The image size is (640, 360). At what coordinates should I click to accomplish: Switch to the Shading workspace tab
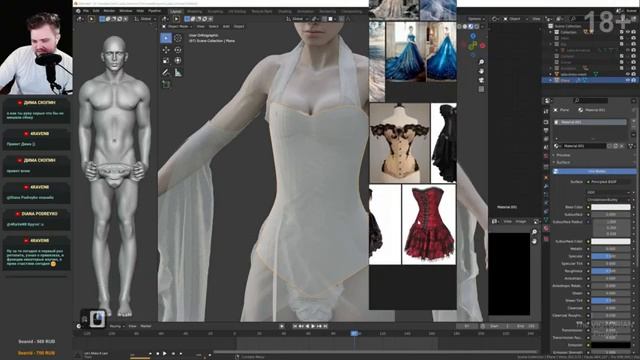point(285,11)
